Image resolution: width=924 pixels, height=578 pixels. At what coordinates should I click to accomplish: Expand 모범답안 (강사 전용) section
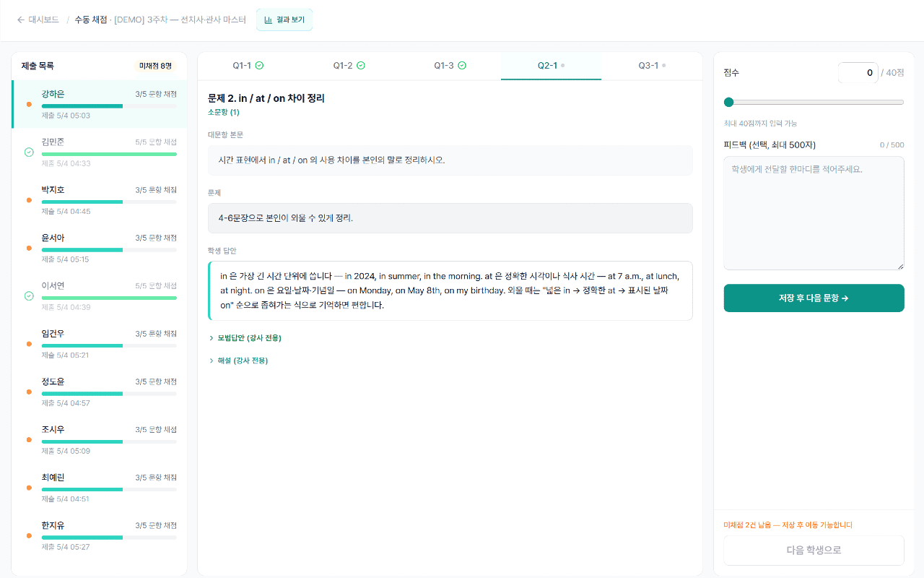[245, 338]
